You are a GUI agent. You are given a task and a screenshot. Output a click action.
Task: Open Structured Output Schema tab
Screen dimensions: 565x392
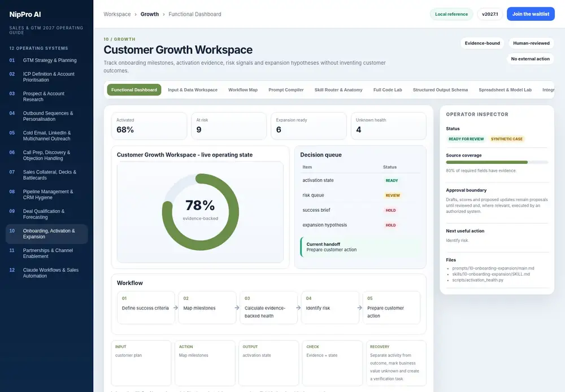coord(440,90)
